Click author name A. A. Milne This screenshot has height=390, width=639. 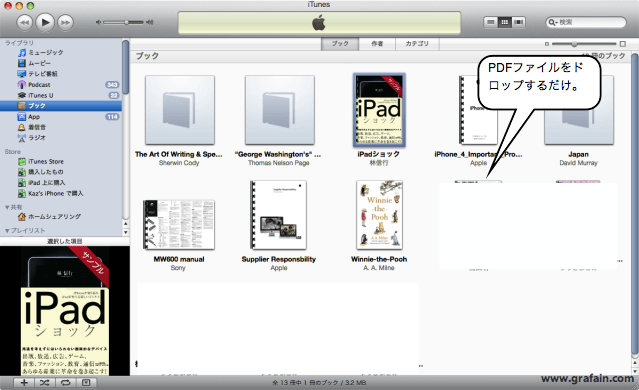pos(379,268)
